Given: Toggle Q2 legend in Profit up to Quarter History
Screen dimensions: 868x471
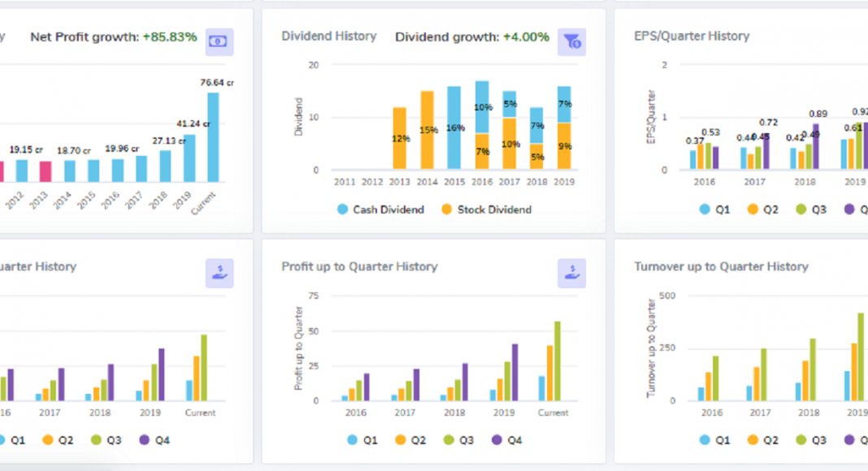Looking at the screenshot, I should coord(410,440).
